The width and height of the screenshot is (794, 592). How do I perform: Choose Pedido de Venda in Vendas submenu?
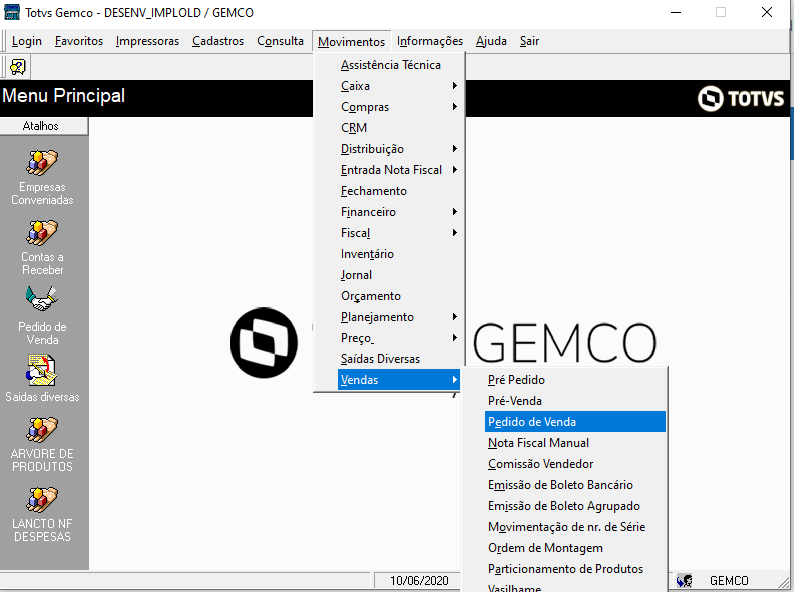pos(575,422)
